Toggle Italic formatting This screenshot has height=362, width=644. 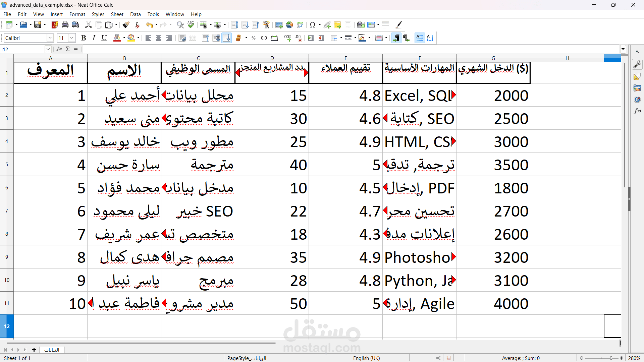pos(94,38)
